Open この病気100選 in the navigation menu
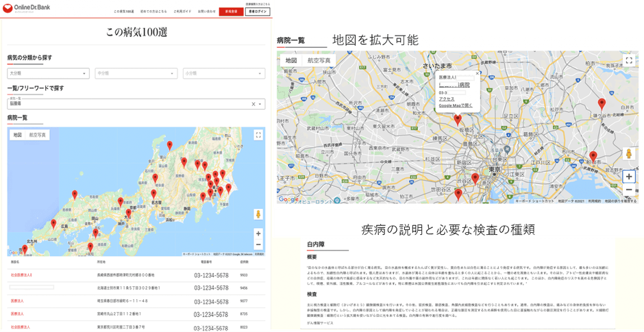 pyautogui.click(x=123, y=12)
